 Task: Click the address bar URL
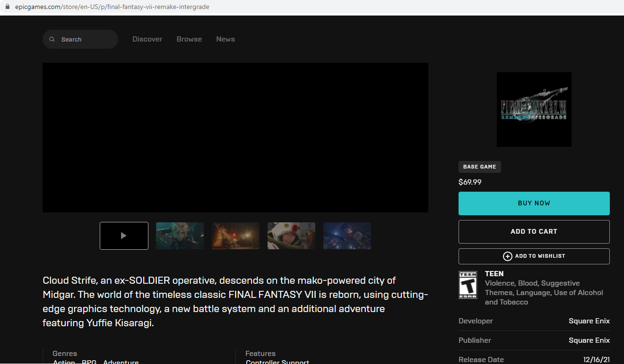coord(112,7)
